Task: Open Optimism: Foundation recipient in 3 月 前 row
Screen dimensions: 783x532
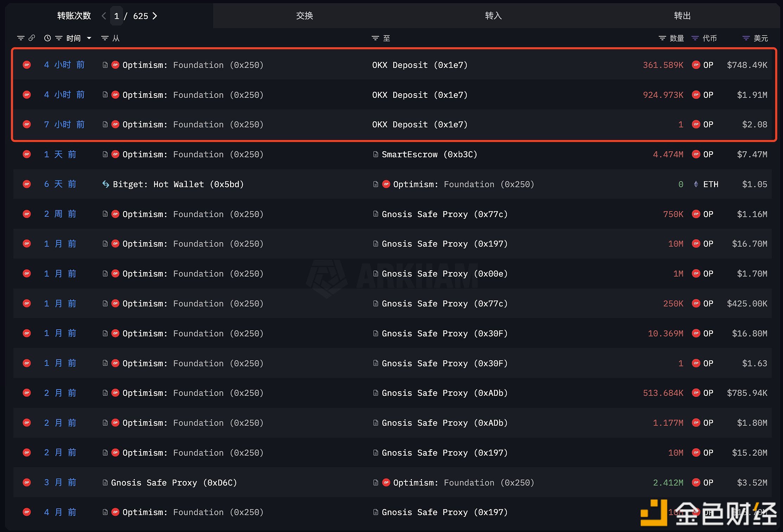Action: tap(464, 483)
